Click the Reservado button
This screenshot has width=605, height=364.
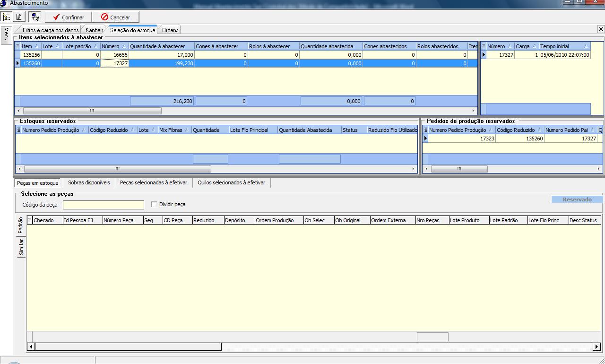click(577, 199)
